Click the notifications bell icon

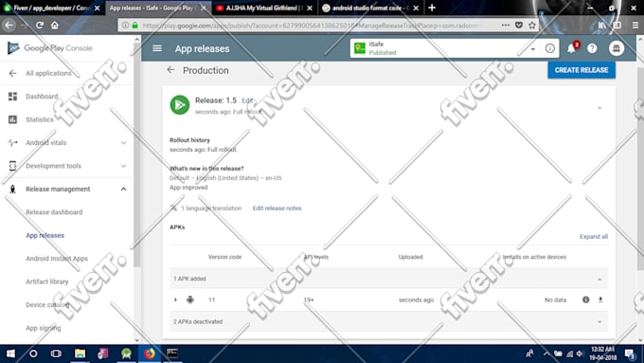coord(571,48)
